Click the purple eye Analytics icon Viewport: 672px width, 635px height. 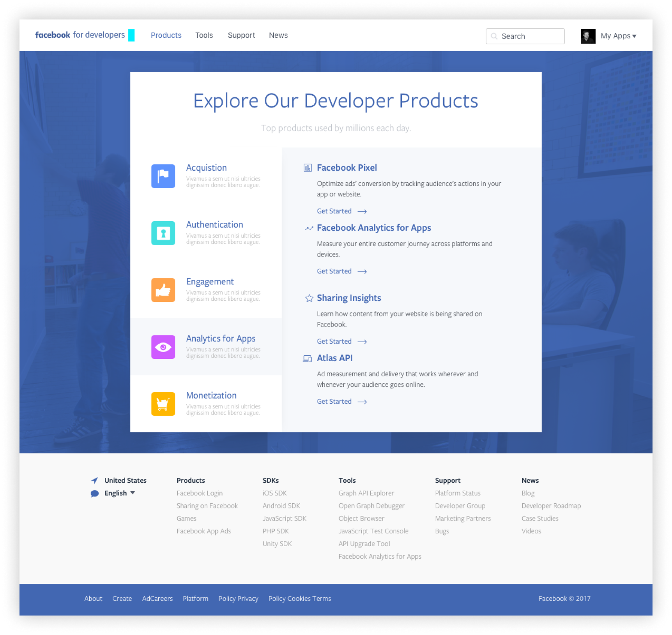pyautogui.click(x=163, y=347)
